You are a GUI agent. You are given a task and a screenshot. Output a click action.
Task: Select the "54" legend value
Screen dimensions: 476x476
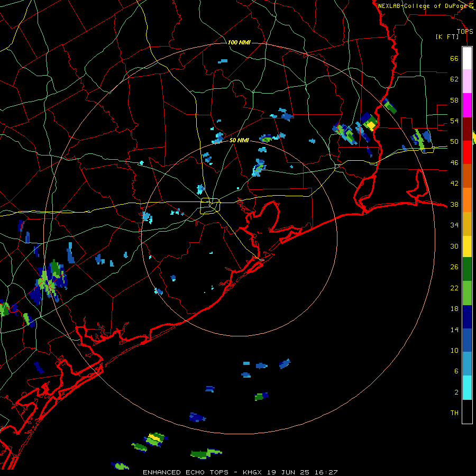tap(454, 121)
